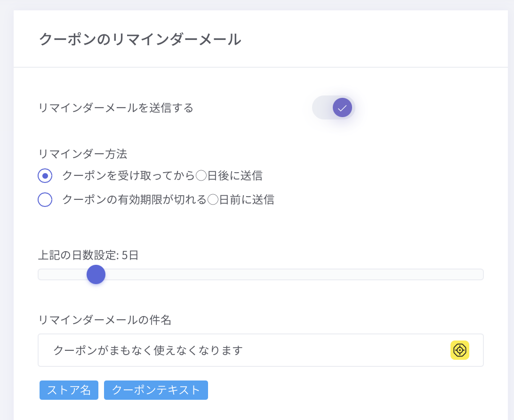Toggle the リマインダーメールを送信する switch off
Viewport: 514px width, 420px height.
click(x=333, y=108)
